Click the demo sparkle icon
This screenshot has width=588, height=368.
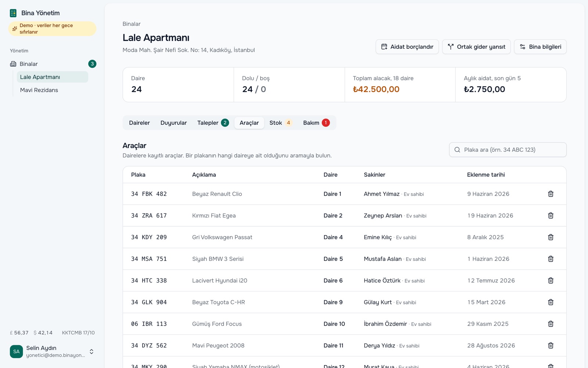tap(15, 29)
